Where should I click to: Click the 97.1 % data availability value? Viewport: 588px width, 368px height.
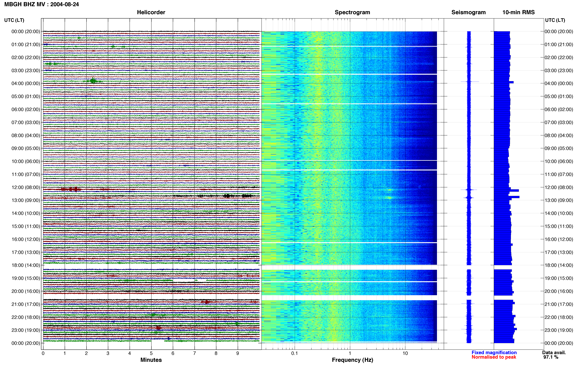point(551,357)
